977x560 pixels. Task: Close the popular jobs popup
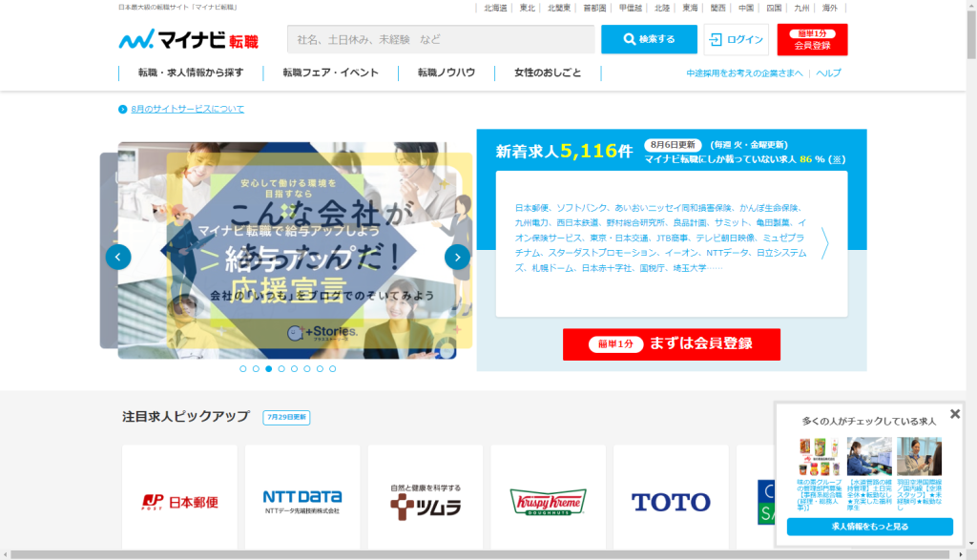click(x=955, y=414)
